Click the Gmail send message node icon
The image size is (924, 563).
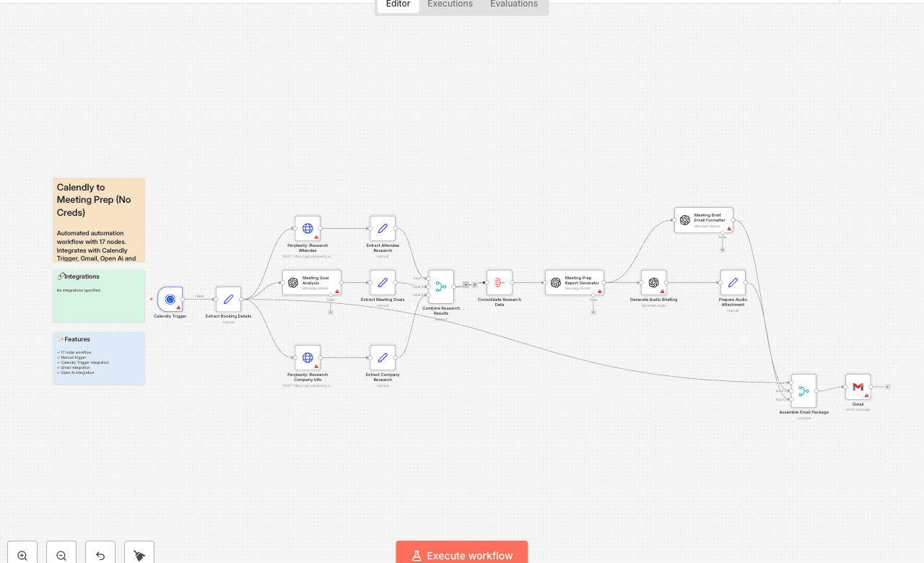point(858,386)
